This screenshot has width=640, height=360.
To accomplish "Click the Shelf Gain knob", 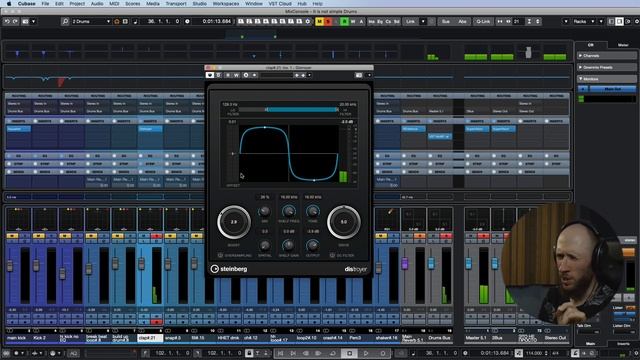I will pos(289,245).
